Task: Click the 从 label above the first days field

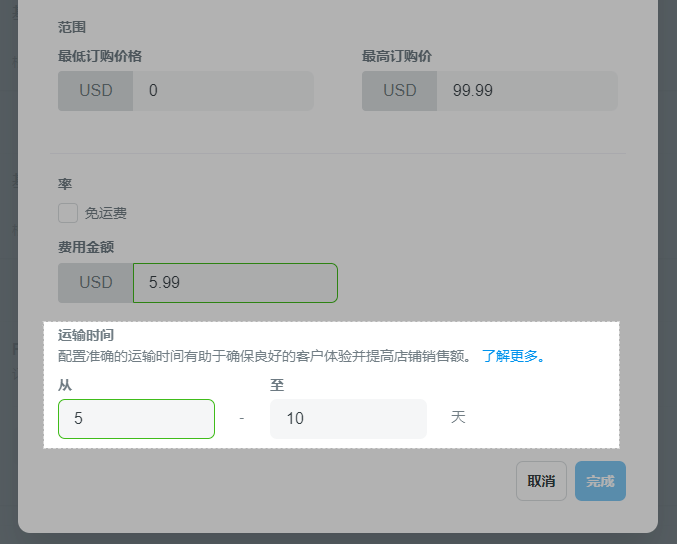Action: click(65, 385)
